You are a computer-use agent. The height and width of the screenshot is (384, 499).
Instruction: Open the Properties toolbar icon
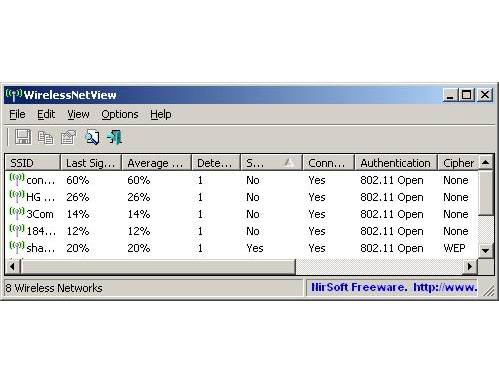pos(68,137)
